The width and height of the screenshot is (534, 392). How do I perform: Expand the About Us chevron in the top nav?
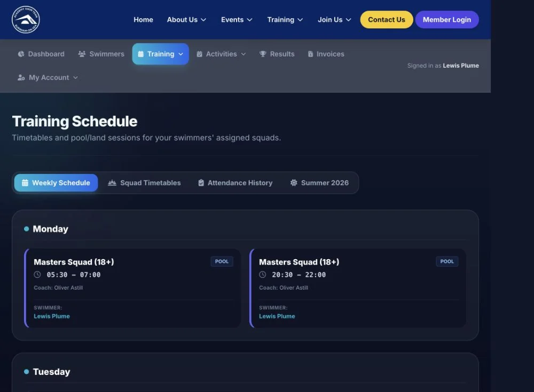[203, 20]
